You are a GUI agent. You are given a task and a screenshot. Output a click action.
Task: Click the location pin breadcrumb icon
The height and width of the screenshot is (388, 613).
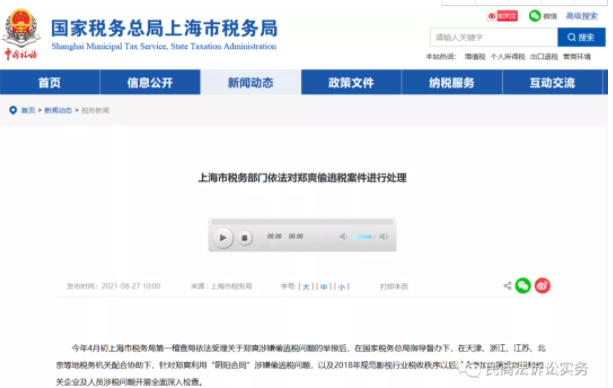tap(13, 110)
